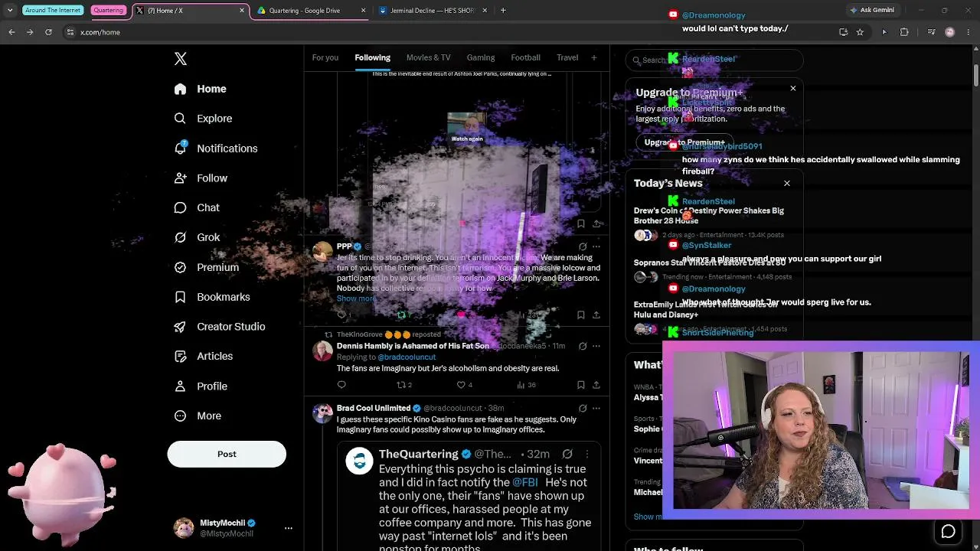Open more options on the PPP post
This screenshot has height=551, width=980.
pos(596,246)
